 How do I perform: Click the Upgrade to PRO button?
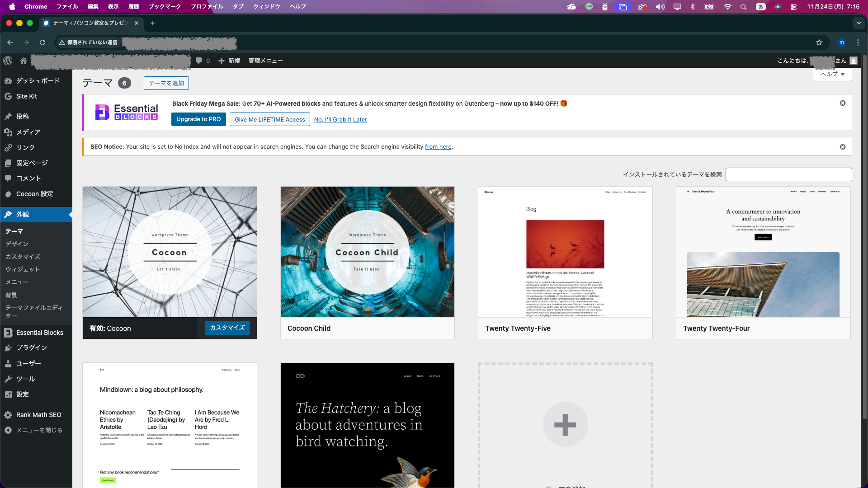point(198,119)
